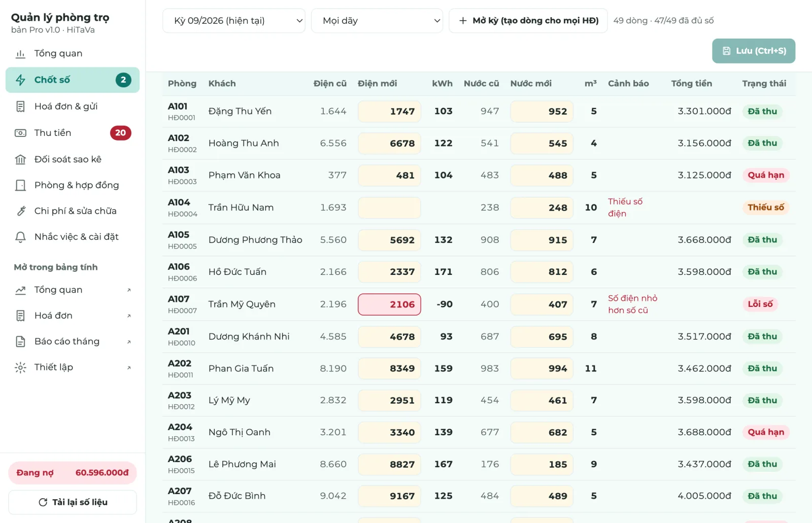The image size is (812, 523).
Task: Click the external-link arrow beside Thiết lập
Action: click(x=129, y=367)
